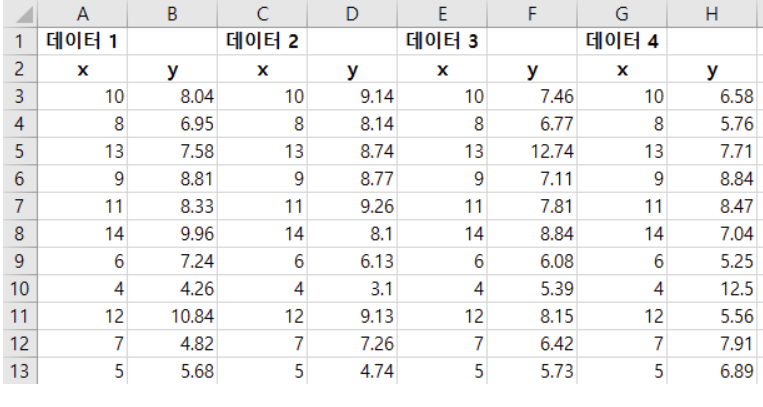Select cell with value 6.08

(x=532, y=261)
